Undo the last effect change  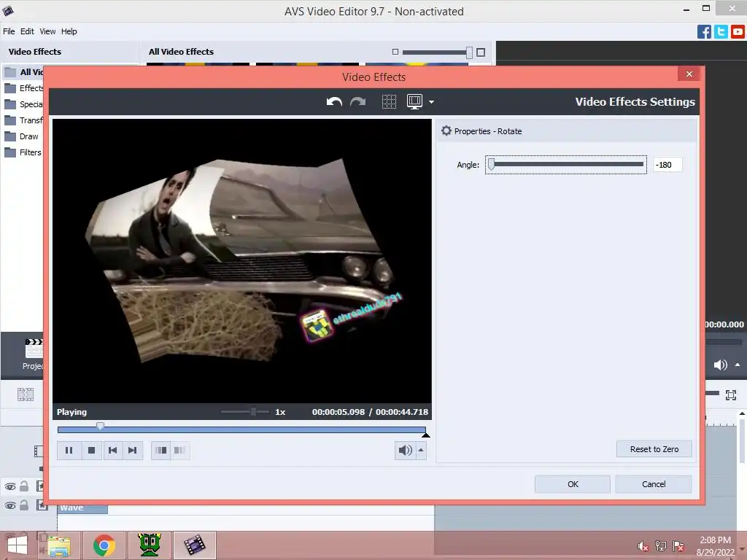coord(334,102)
